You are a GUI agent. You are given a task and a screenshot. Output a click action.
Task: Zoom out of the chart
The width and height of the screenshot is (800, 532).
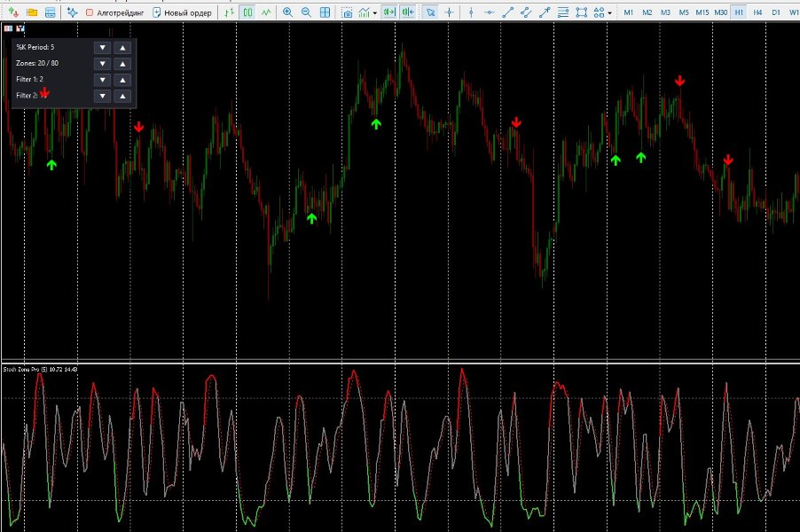(x=306, y=12)
